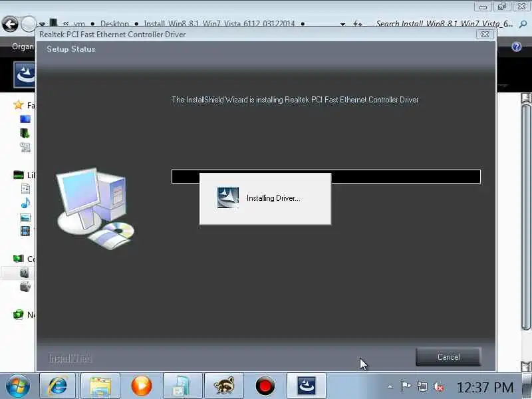Minimize the Explorer window

pyautogui.click(x=483, y=6)
